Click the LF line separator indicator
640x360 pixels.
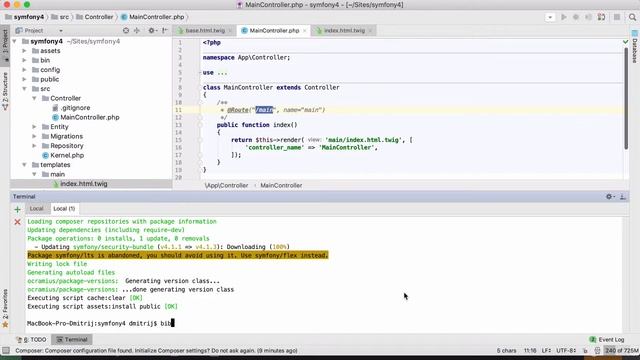tap(547, 351)
